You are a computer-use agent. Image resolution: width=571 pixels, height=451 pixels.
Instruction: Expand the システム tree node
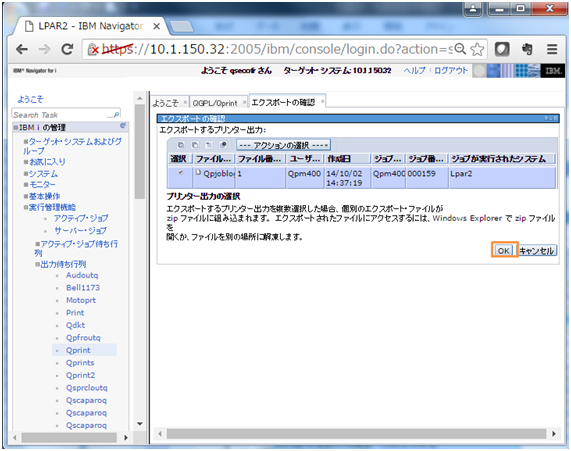(x=26, y=173)
